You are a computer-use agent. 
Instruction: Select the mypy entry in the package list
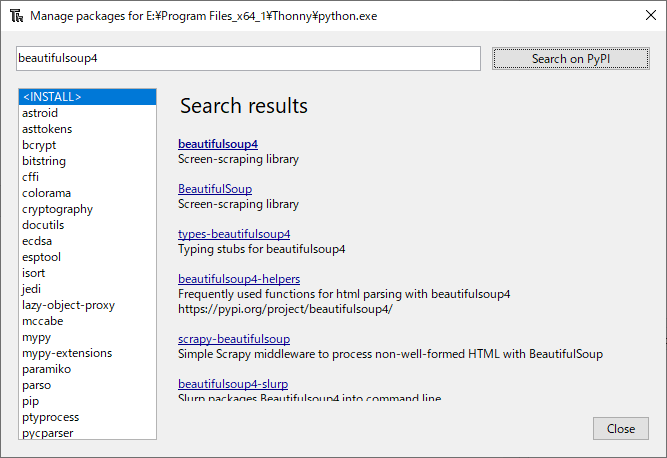click(x=88, y=337)
